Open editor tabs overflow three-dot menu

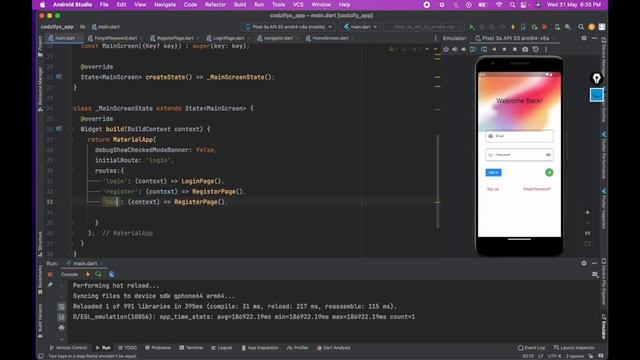[435, 38]
